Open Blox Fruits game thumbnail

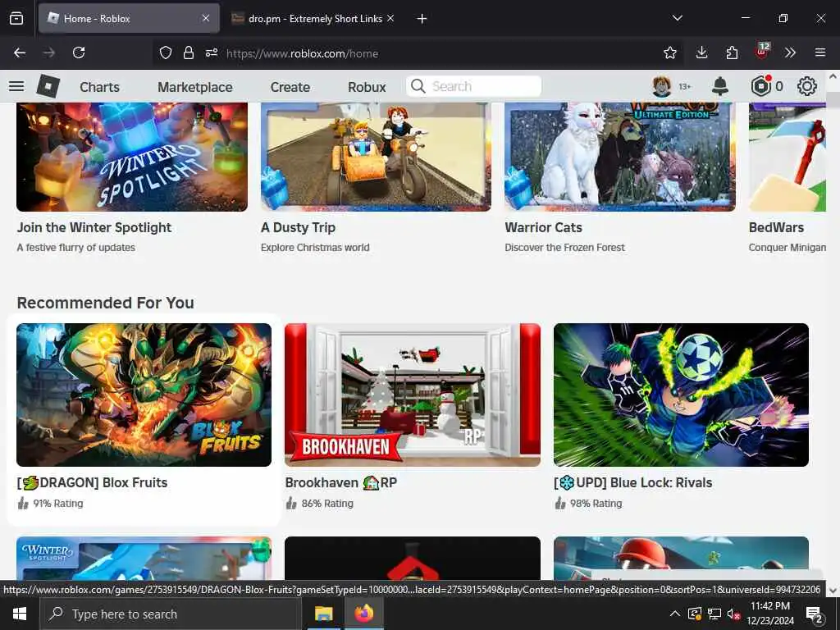coord(144,395)
